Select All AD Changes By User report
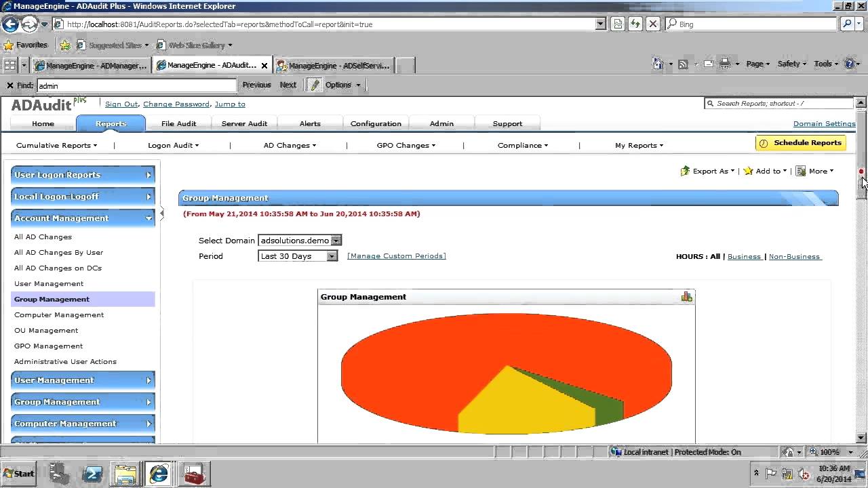This screenshot has width=868, height=488. [x=59, y=252]
